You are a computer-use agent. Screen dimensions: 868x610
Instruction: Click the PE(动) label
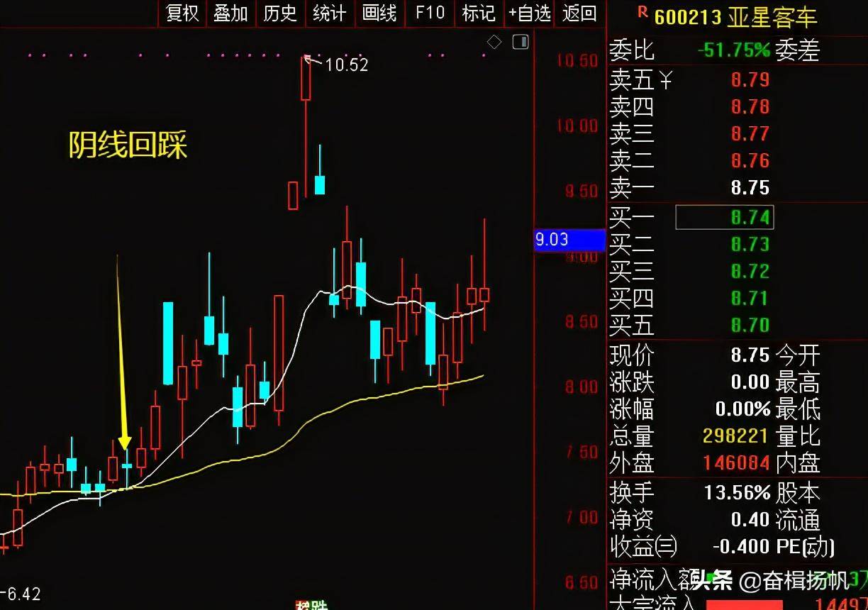[x=805, y=546]
